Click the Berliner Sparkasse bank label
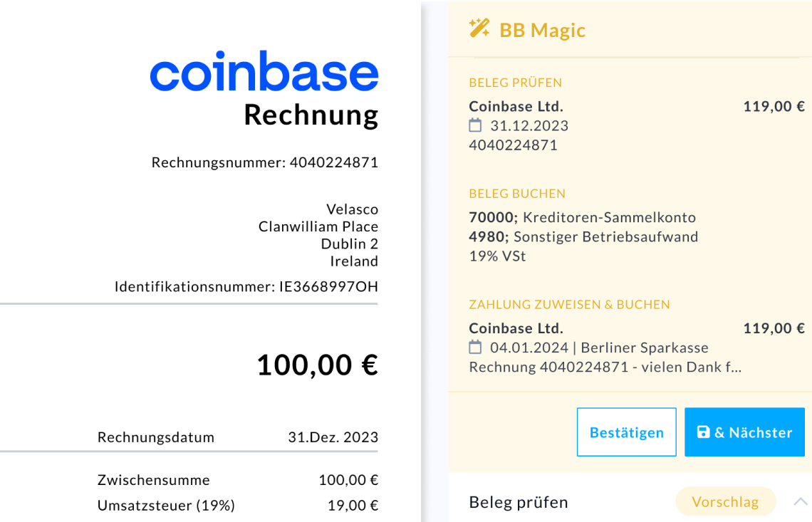This screenshot has height=522, width=812. 645,348
